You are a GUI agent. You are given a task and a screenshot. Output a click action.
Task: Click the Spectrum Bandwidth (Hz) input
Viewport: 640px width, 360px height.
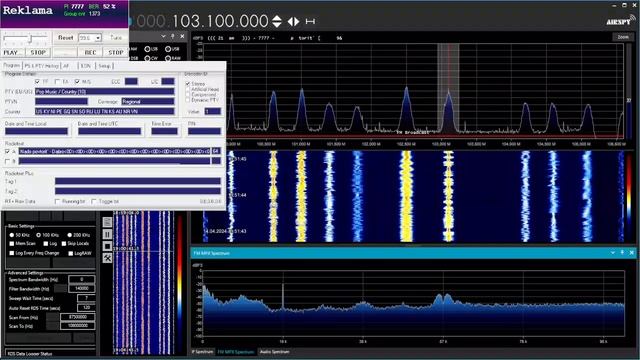coord(82,280)
